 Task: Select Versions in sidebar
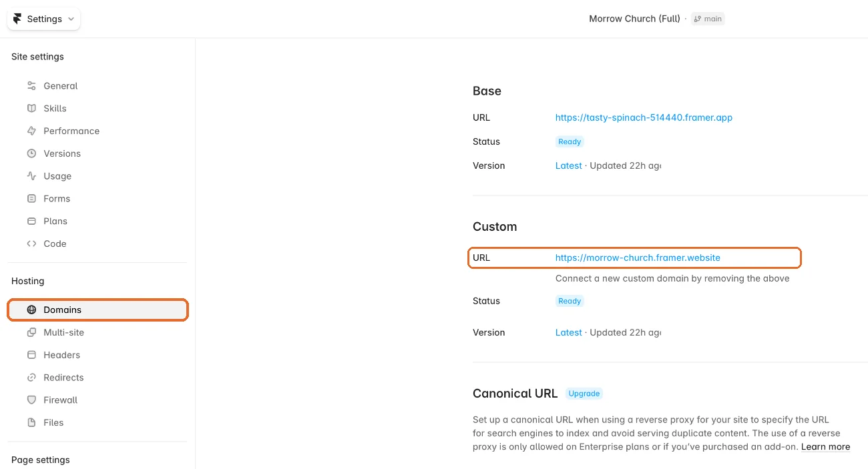97,153
